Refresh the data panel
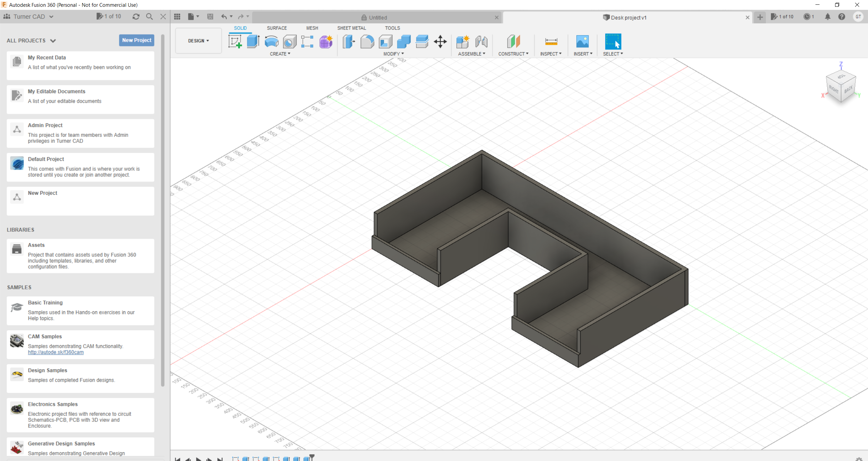 tap(136, 17)
